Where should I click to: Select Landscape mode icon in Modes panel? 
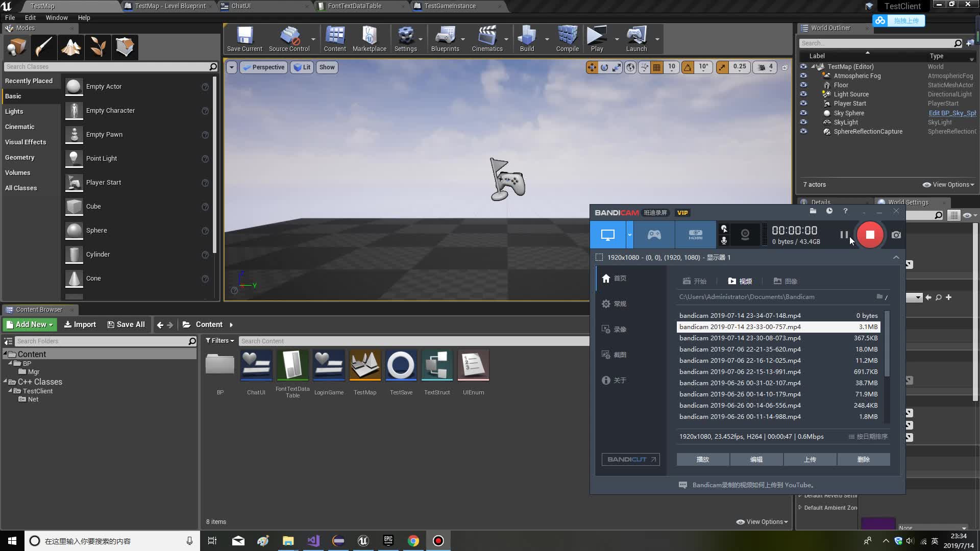[71, 47]
